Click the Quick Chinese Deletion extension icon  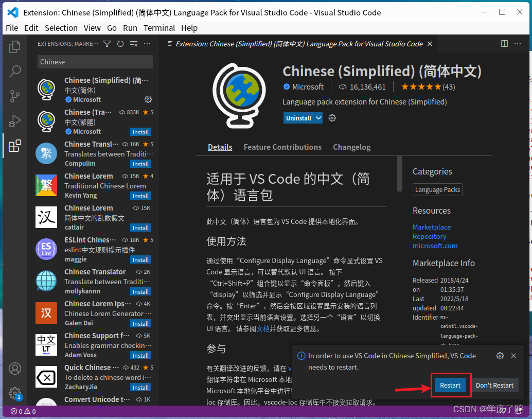tap(46, 377)
